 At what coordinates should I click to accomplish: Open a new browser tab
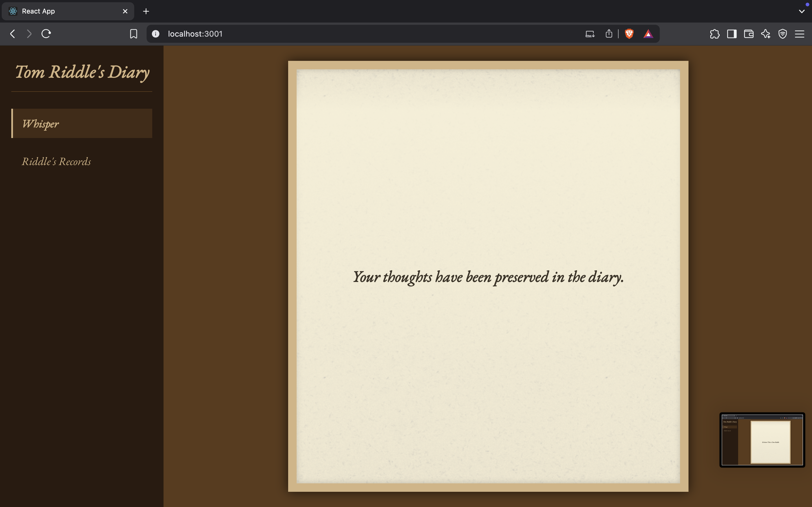tap(146, 11)
